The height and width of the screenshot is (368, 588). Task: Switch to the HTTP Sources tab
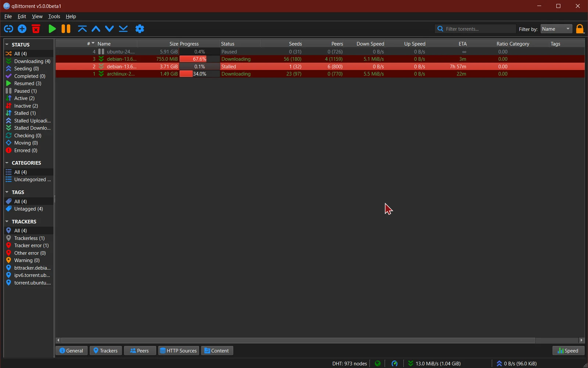point(179,351)
